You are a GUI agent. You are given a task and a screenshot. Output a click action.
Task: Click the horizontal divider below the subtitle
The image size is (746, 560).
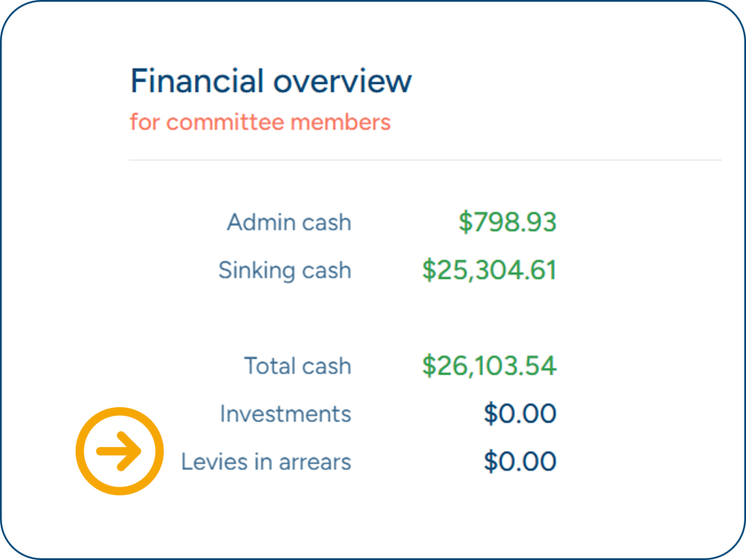425,159
